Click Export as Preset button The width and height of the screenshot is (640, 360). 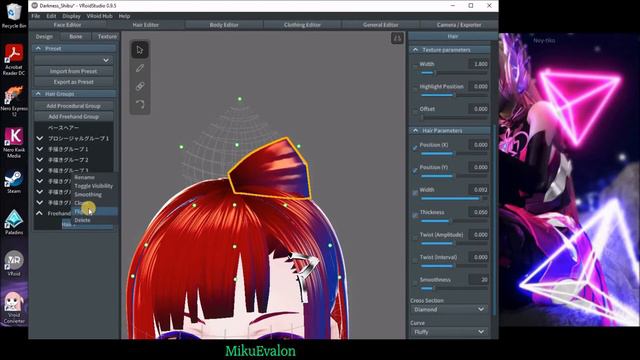[x=74, y=82]
